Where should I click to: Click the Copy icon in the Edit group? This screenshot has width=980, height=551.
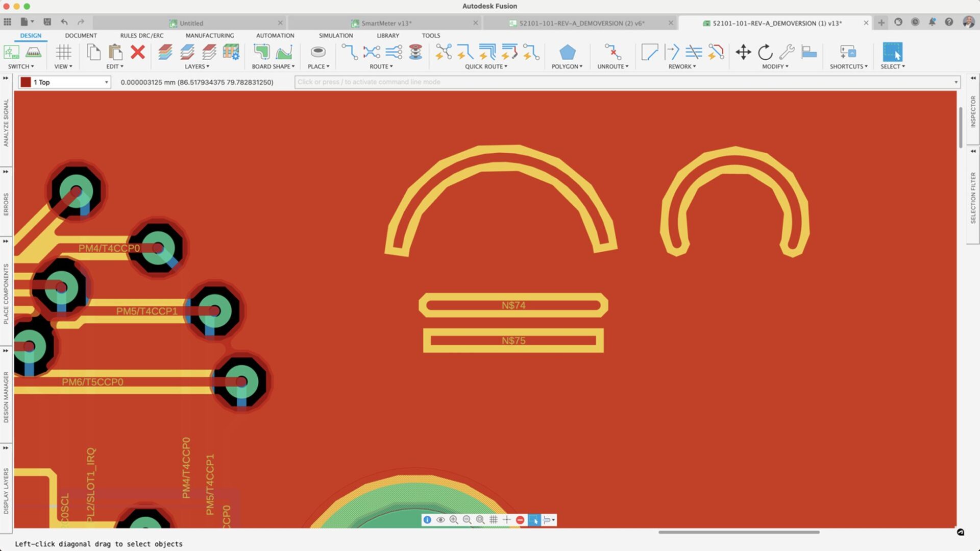pyautogui.click(x=93, y=52)
